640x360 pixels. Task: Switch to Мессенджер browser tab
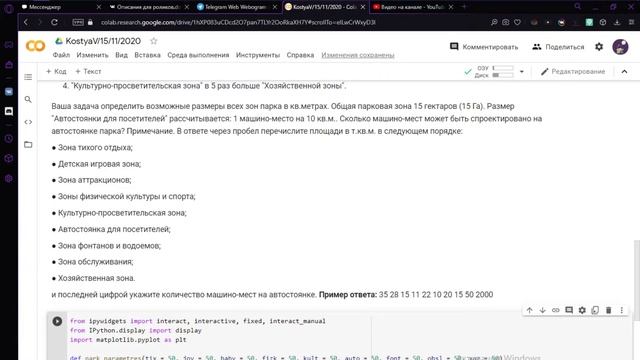coord(61,7)
